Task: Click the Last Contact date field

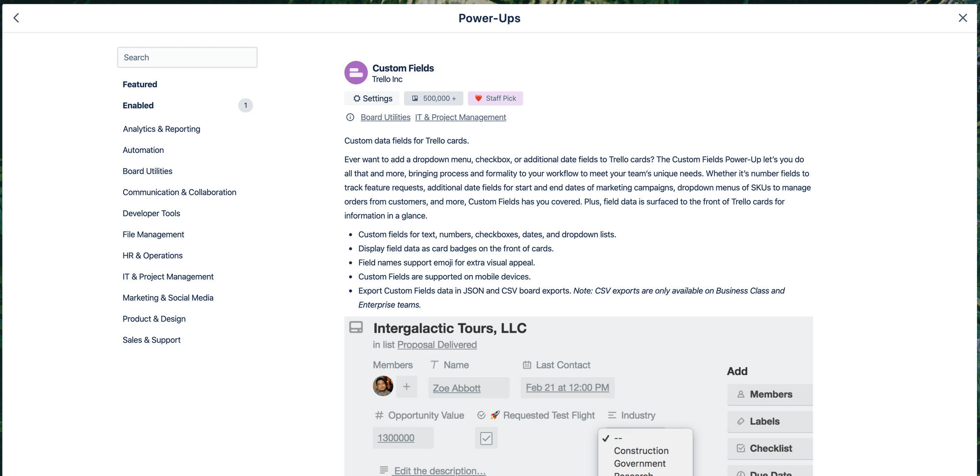Action: [567, 388]
